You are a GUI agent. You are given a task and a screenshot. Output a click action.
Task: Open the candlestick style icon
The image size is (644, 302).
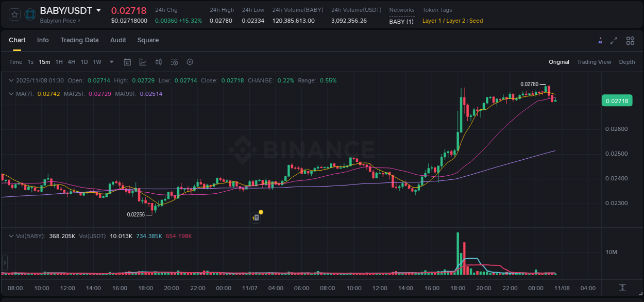pyautogui.click(x=158, y=62)
